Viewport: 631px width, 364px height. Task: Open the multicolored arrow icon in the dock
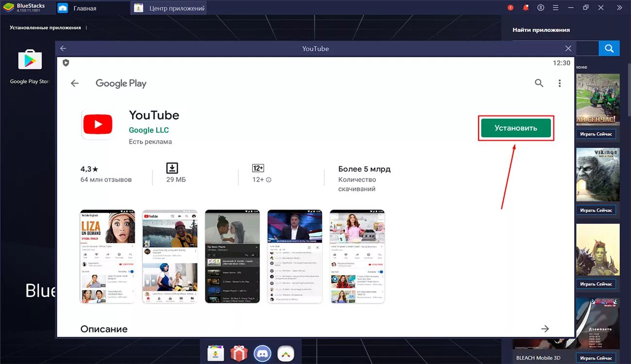285,353
